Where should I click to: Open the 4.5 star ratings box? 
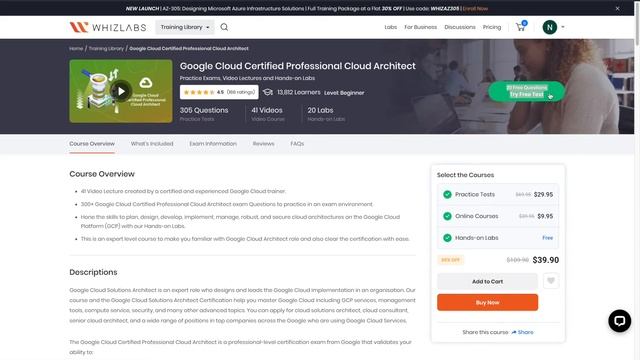click(x=219, y=92)
